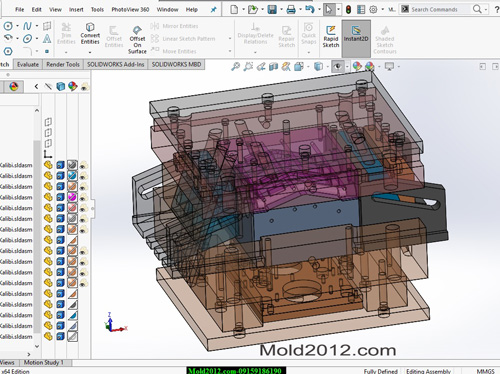Open the PhotoView 360 menu
The width and height of the screenshot is (500, 374).
click(x=130, y=10)
